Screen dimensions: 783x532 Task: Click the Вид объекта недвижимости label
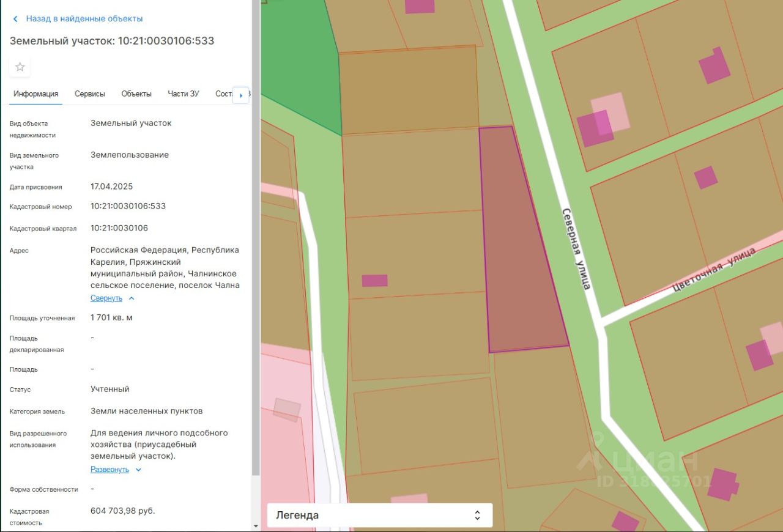(32, 129)
